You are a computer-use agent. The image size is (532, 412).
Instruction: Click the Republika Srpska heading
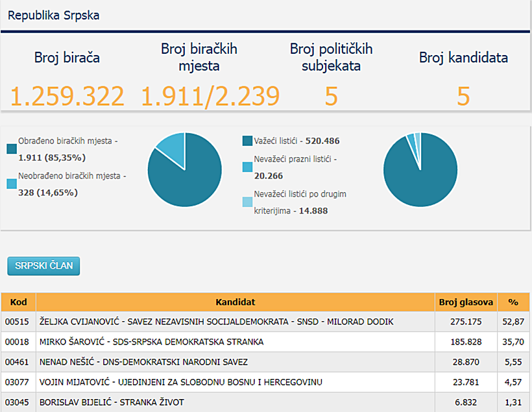54,16
